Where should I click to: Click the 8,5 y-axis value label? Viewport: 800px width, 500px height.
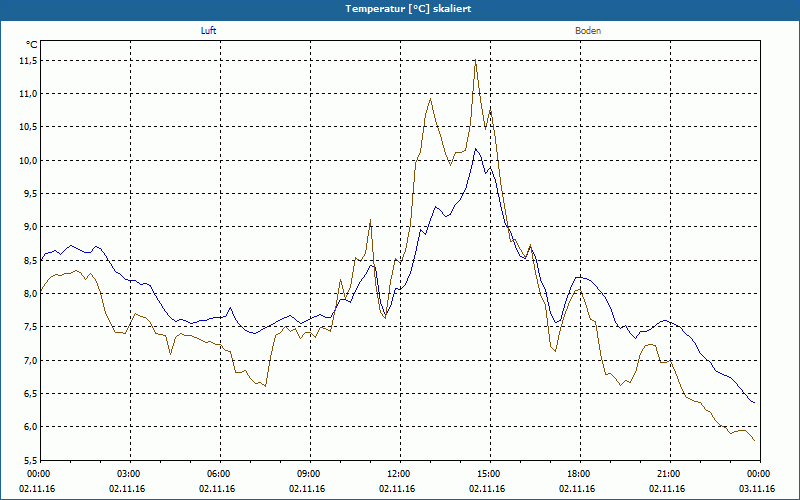(x=28, y=260)
